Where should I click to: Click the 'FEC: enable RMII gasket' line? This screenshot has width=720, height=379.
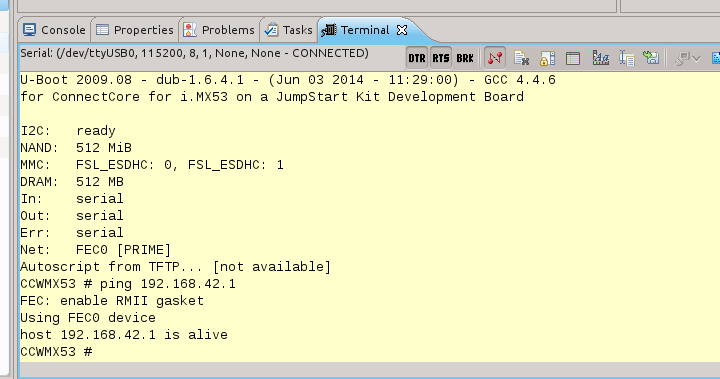[x=112, y=301]
